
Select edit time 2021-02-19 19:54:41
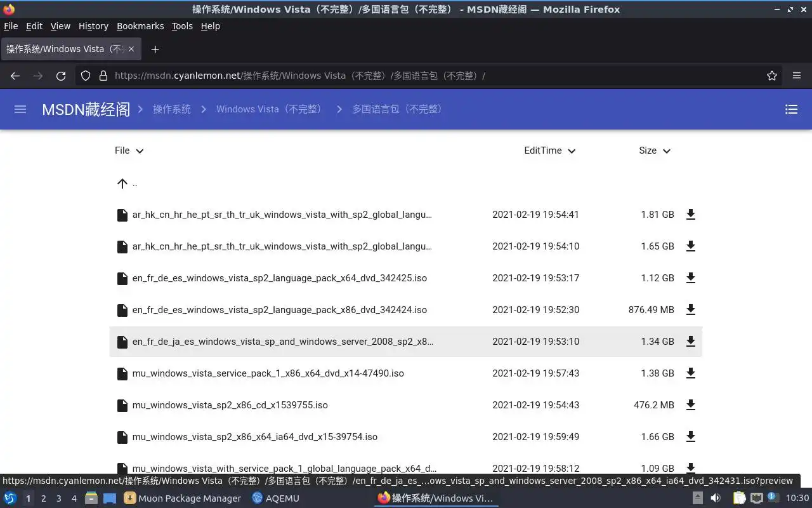click(x=535, y=215)
